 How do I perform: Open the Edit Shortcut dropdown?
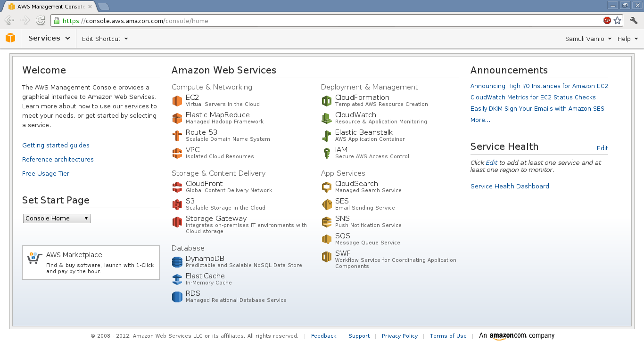pyautogui.click(x=105, y=39)
